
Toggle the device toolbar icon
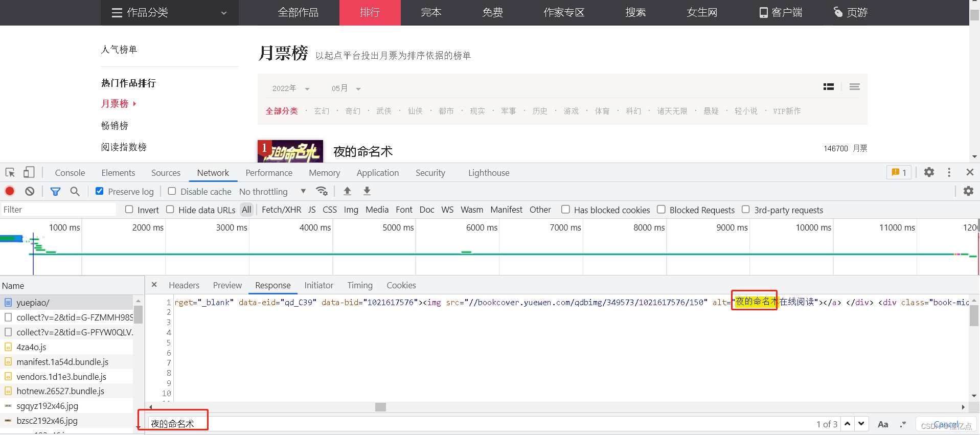pos(29,173)
